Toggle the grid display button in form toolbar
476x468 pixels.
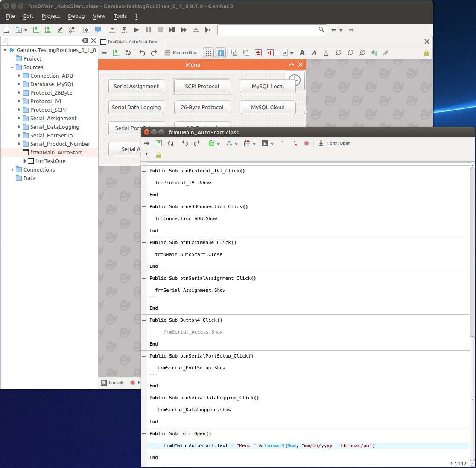click(208, 53)
